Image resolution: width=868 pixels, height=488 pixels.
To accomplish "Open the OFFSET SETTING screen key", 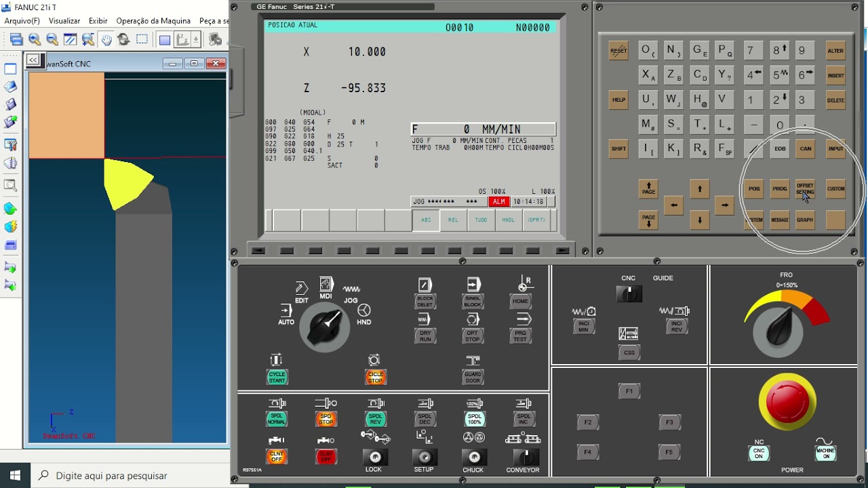I will [x=805, y=189].
